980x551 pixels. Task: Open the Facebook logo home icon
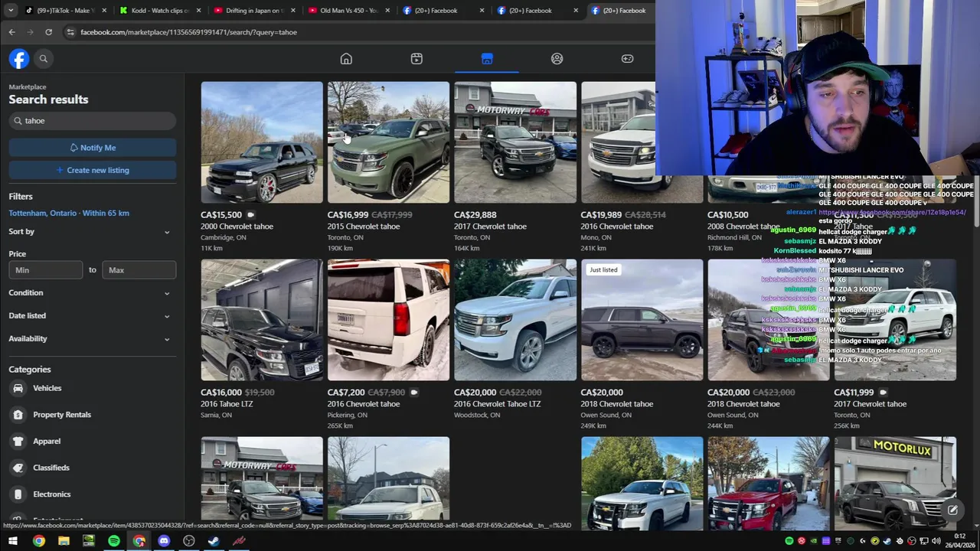point(19,59)
